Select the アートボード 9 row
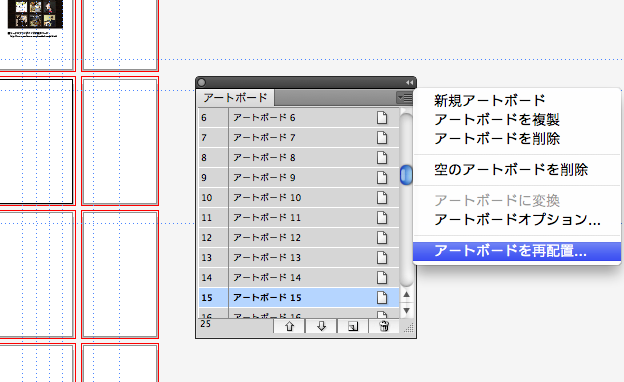 tap(299, 177)
